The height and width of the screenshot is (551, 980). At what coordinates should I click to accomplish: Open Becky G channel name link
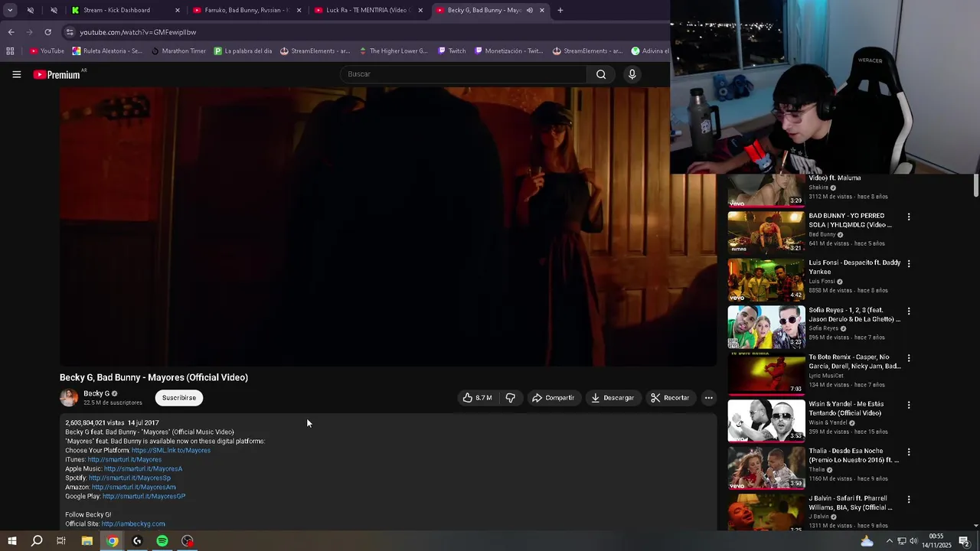click(96, 393)
